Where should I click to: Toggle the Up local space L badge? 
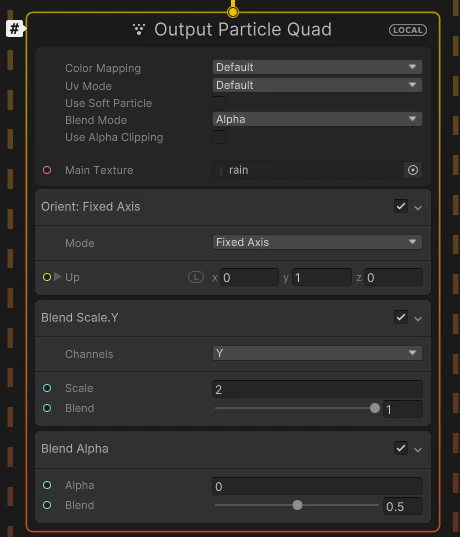click(x=196, y=277)
